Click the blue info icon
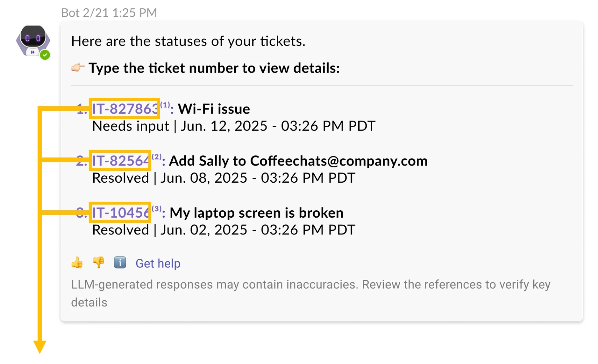598x364 pixels. click(120, 263)
